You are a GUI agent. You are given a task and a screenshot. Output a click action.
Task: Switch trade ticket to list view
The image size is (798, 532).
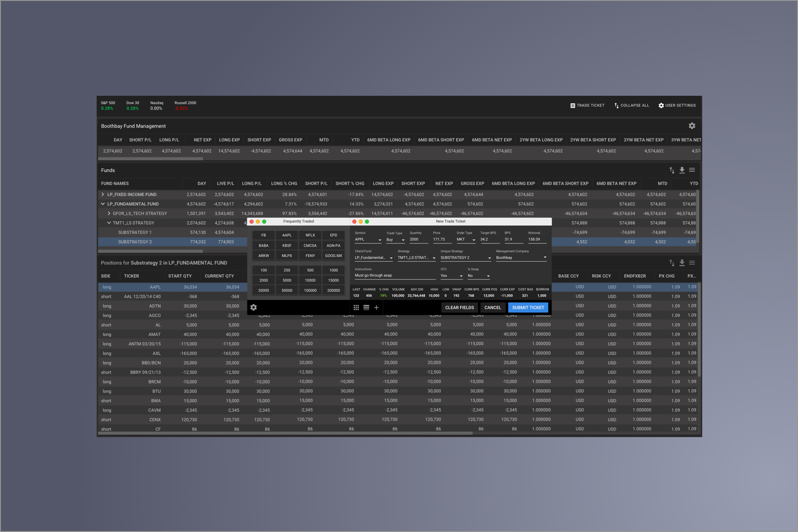click(366, 307)
